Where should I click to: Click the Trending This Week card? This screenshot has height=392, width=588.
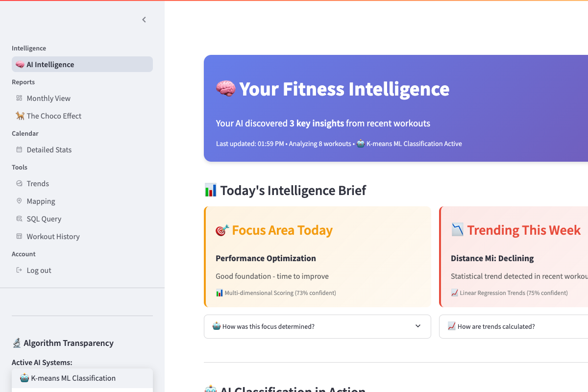click(514, 257)
